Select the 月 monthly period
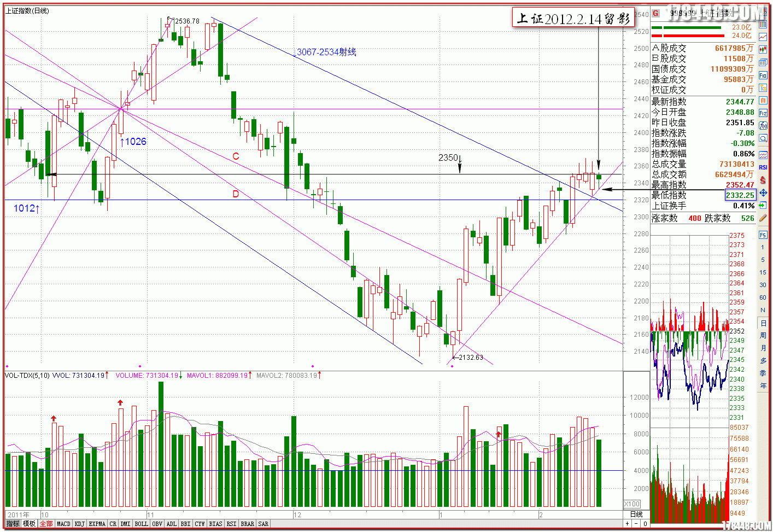This screenshot has height=532, width=773. point(763,348)
